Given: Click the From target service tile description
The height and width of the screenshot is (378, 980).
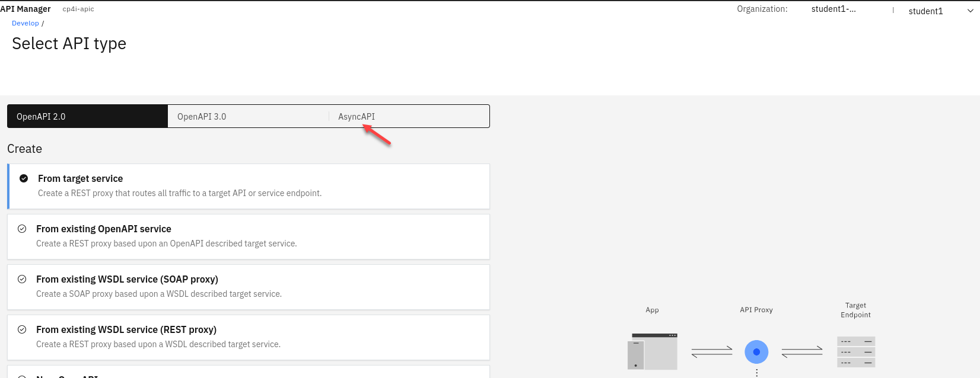Looking at the screenshot, I should (x=180, y=193).
